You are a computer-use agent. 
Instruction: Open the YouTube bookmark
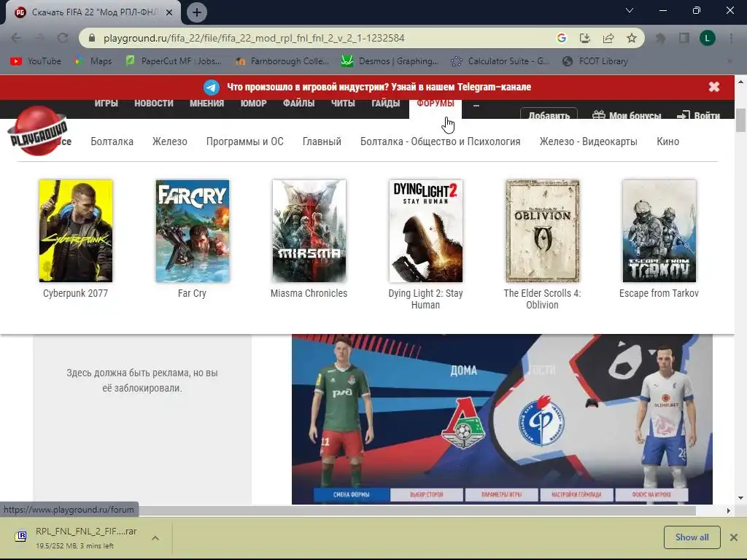click(x=36, y=61)
